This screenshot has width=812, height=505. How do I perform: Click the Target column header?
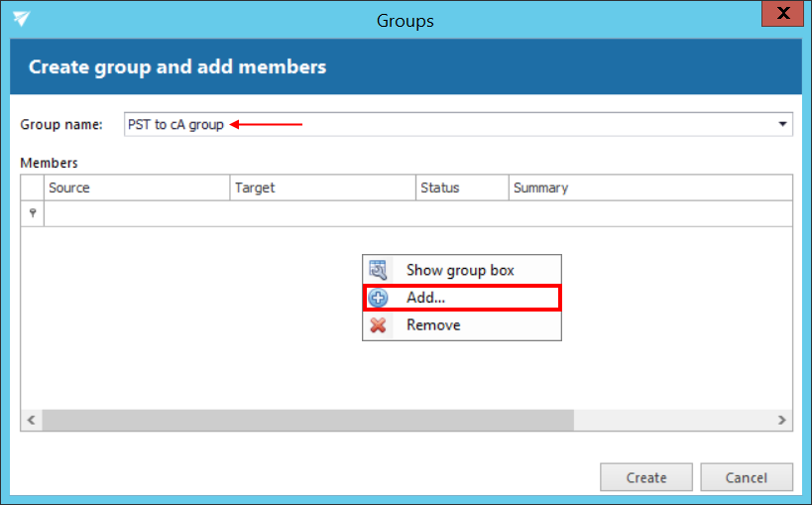(322, 188)
